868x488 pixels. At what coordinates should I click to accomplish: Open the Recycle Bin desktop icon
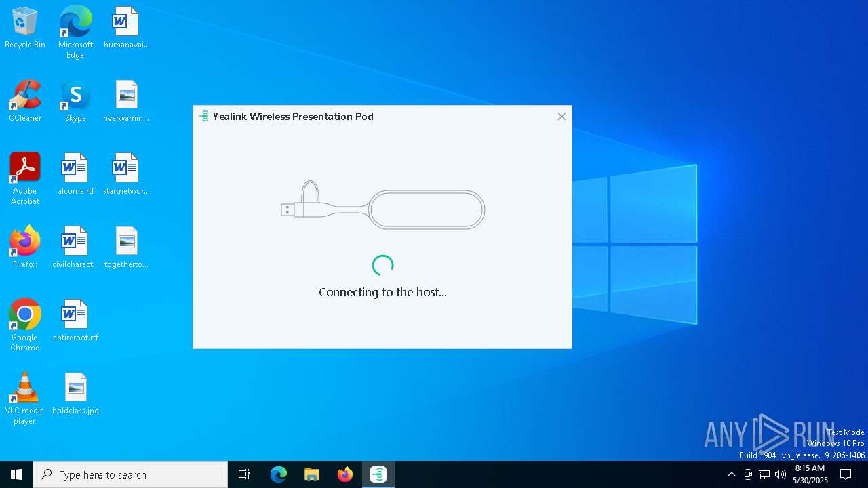tap(25, 28)
